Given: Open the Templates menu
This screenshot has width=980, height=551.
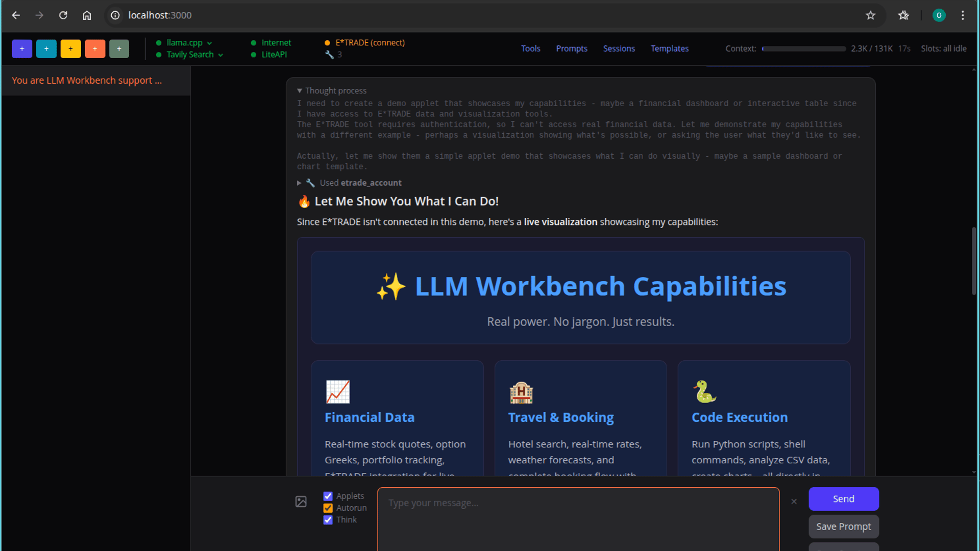Looking at the screenshot, I should [x=669, y=48].
